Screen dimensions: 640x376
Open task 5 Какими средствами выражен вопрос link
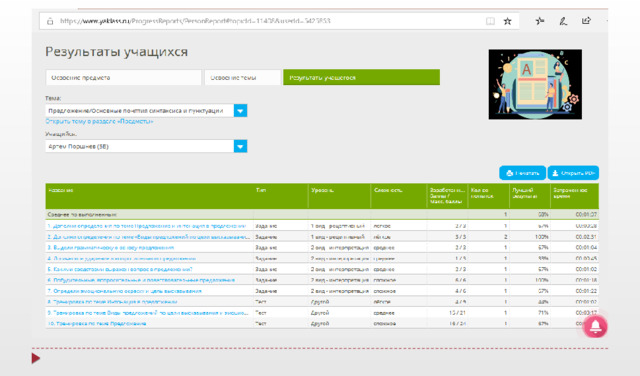[x=120, y=269]
